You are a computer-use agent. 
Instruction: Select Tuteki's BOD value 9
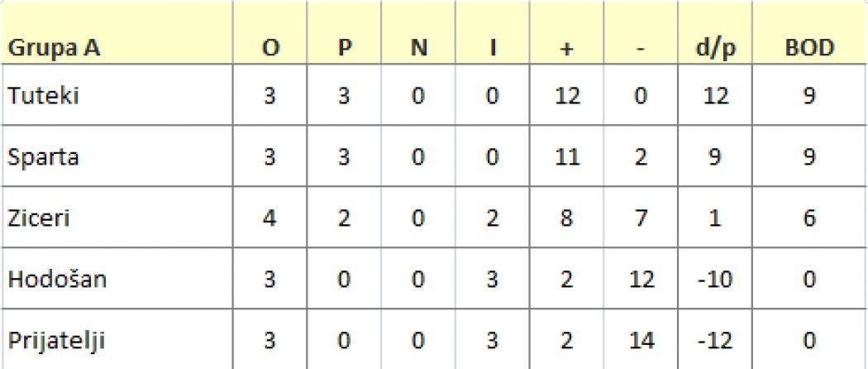[x=810, y=95]
